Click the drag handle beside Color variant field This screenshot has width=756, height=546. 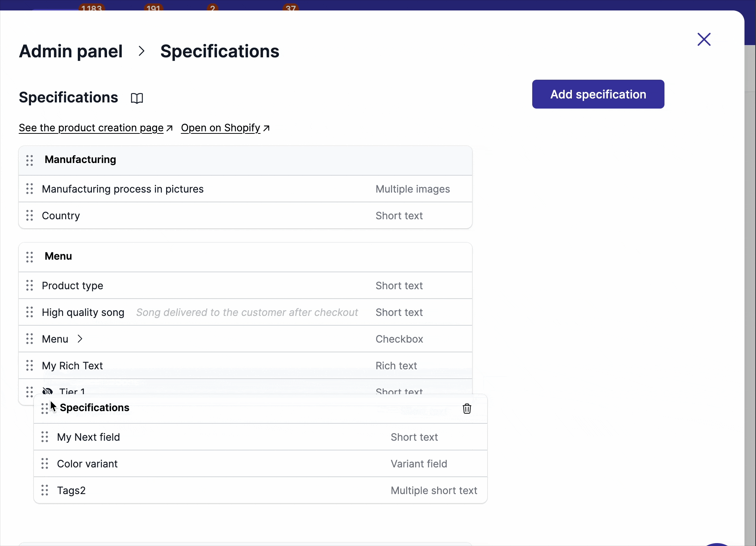[45, 464]
